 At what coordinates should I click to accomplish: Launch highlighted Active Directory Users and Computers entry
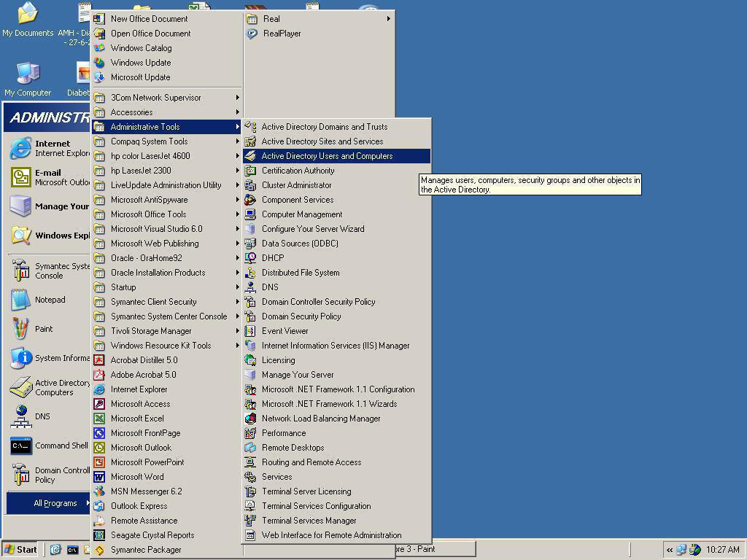coord(336,156)
